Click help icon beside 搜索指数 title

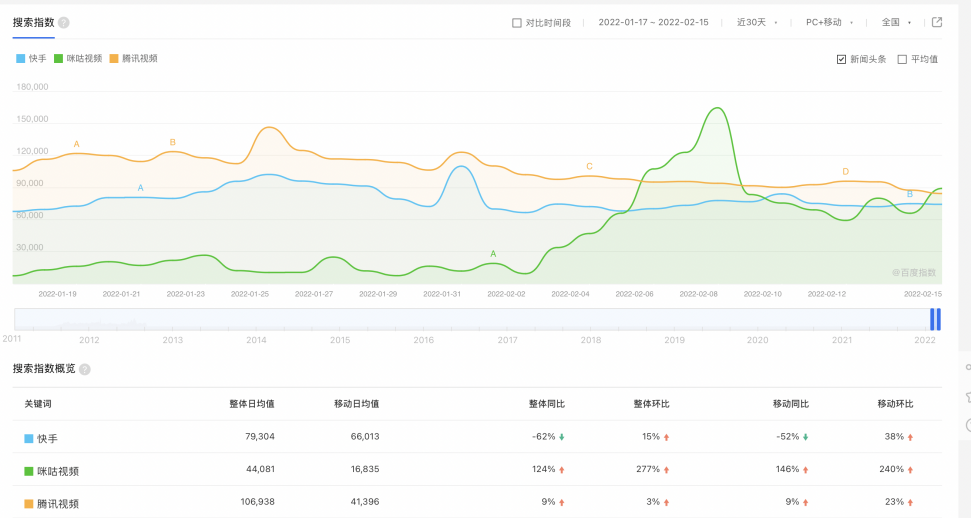tap(64, 22)
